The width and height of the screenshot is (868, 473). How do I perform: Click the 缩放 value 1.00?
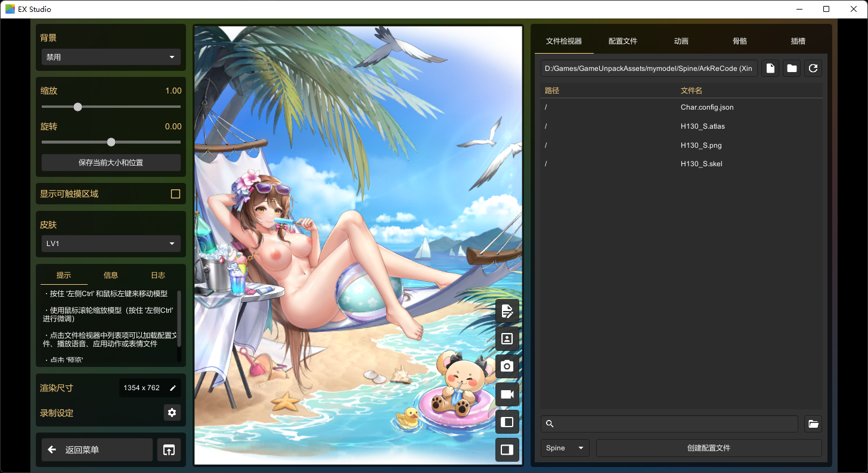[x=173, y=91]
